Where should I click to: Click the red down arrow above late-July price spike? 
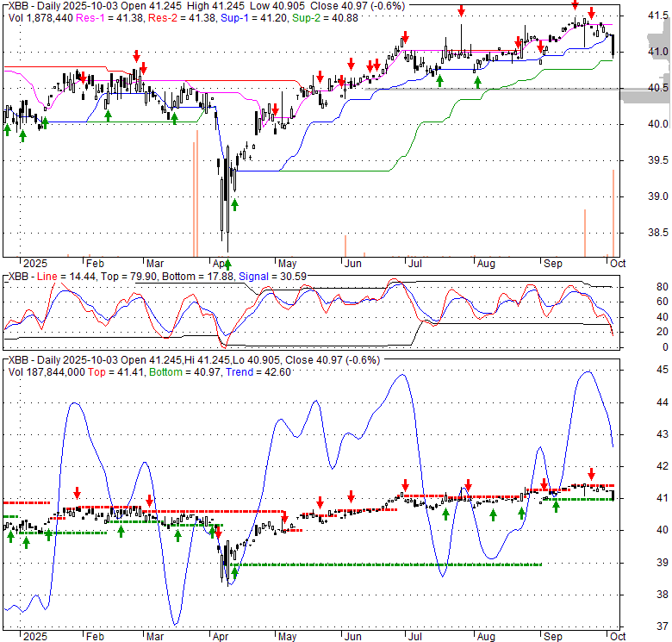(461, 10)
